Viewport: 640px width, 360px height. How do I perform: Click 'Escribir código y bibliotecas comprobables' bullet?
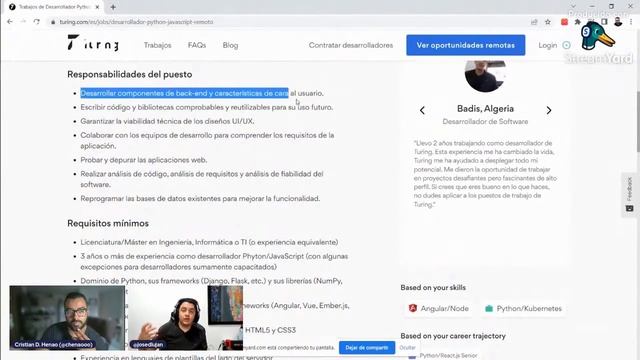coord(207,107)
